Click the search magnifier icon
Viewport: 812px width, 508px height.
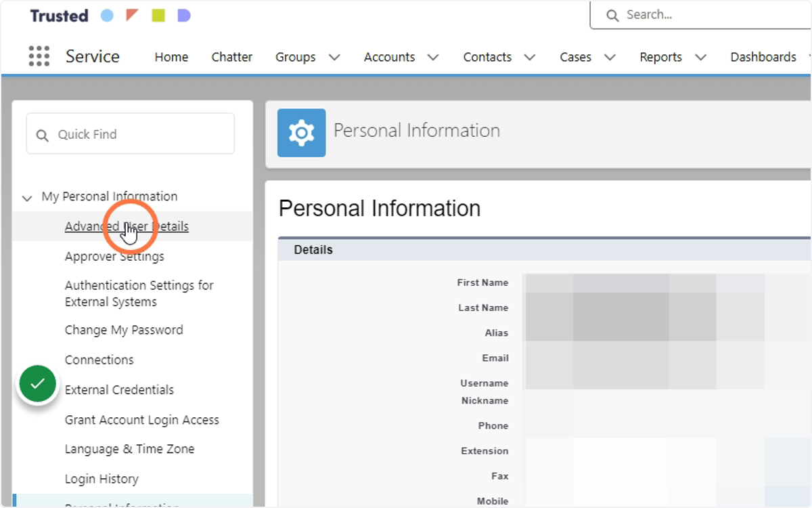pyautogui.click(x=612, y=16)
